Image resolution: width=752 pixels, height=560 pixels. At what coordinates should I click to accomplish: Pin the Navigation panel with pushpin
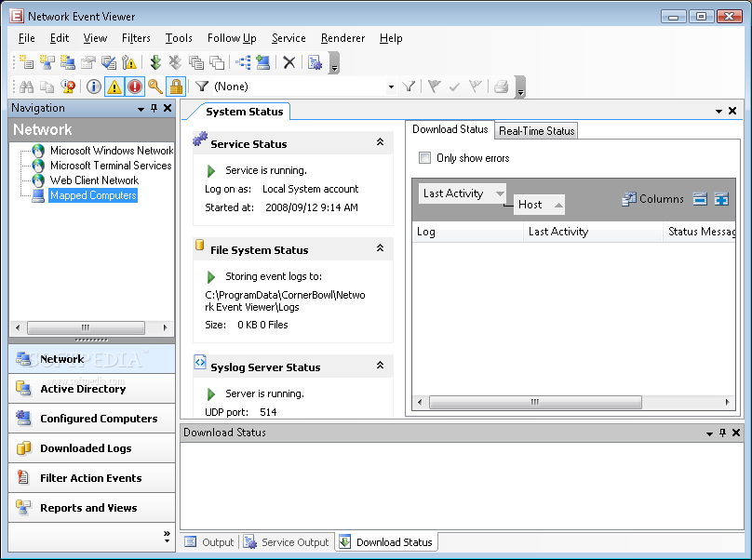point(154,108)
